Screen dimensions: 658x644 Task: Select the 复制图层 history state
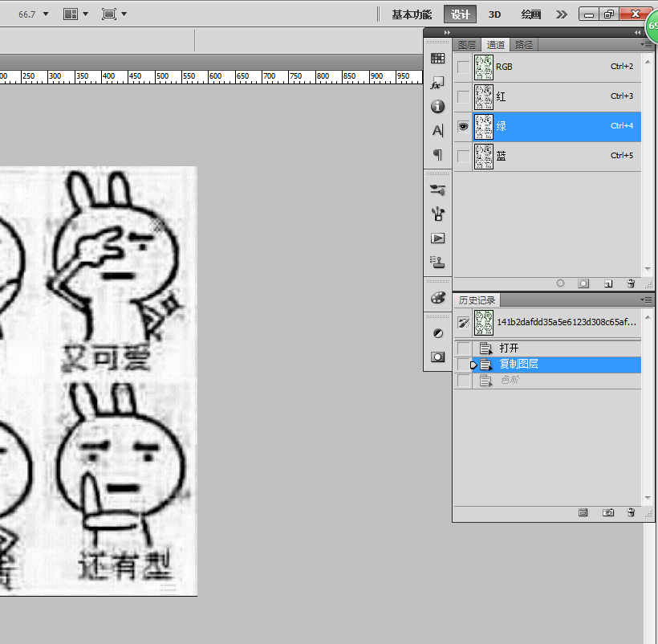coord(556,364)
